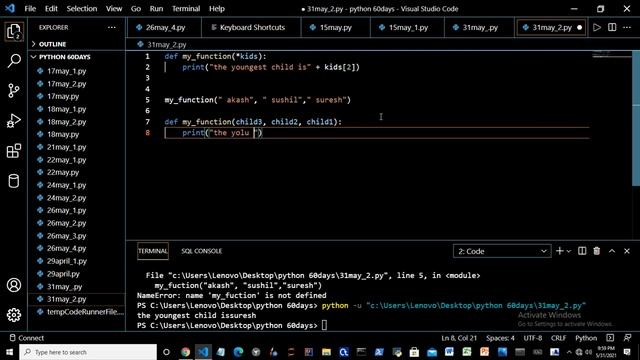This screenshot has width=640, height=360.
Task: Switch to 26may_4.py editor tab
Action: [164, 27]
